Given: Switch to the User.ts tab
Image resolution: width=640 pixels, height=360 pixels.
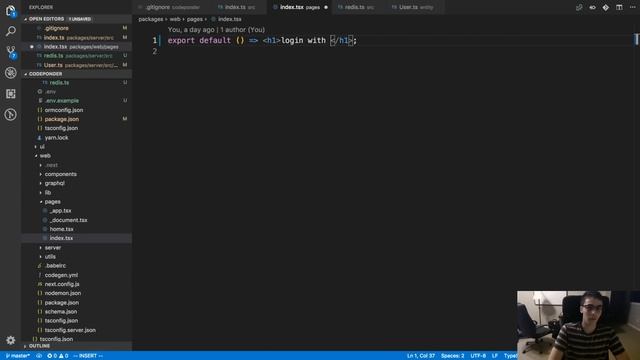Looking at the screenshot, I should [x=412, y=7].
